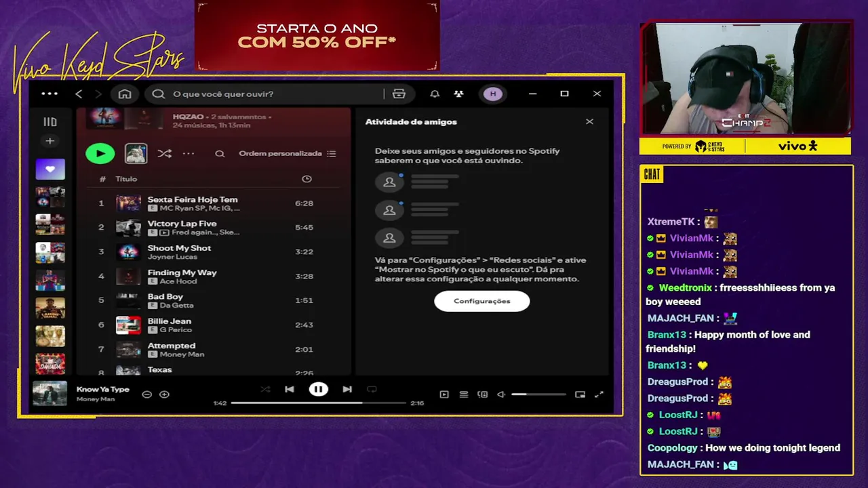Toggle the Queue icon
This screenshot has height=488, width=868.
click(464, 394)
